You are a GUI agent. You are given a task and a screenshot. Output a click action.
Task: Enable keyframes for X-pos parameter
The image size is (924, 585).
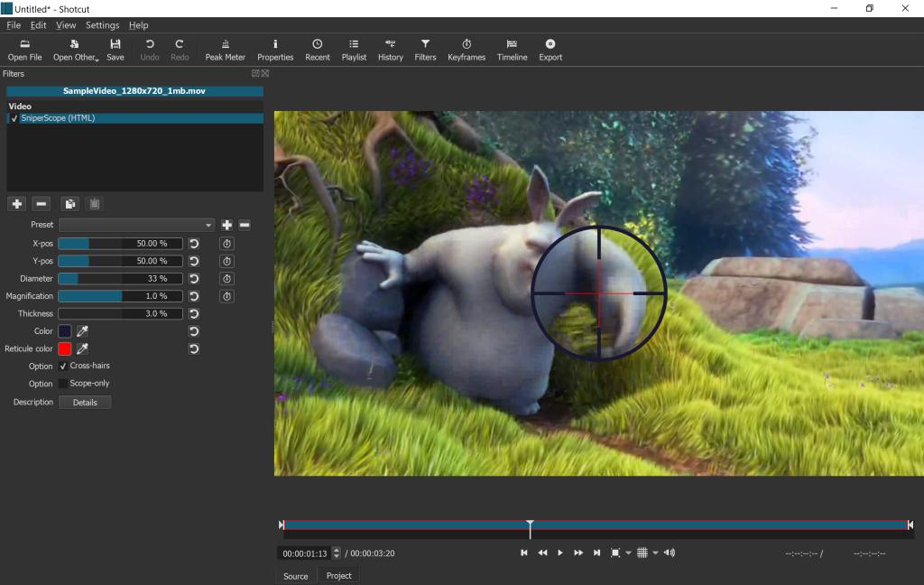click(x=227, y=244)
